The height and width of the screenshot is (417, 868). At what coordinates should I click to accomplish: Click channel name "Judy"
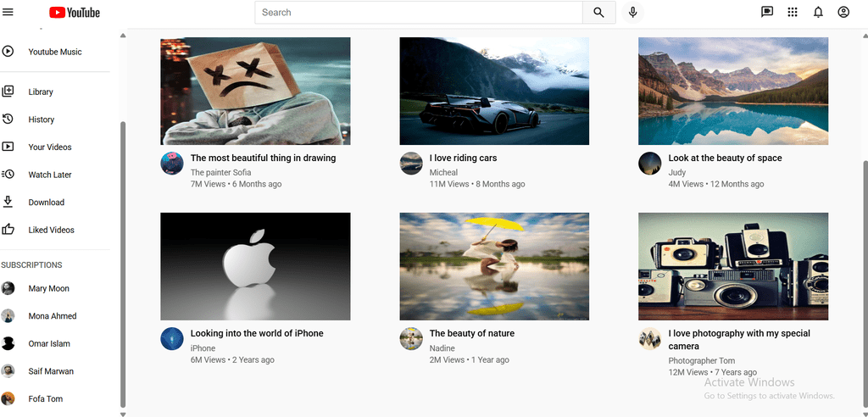(x=677, y=172)
